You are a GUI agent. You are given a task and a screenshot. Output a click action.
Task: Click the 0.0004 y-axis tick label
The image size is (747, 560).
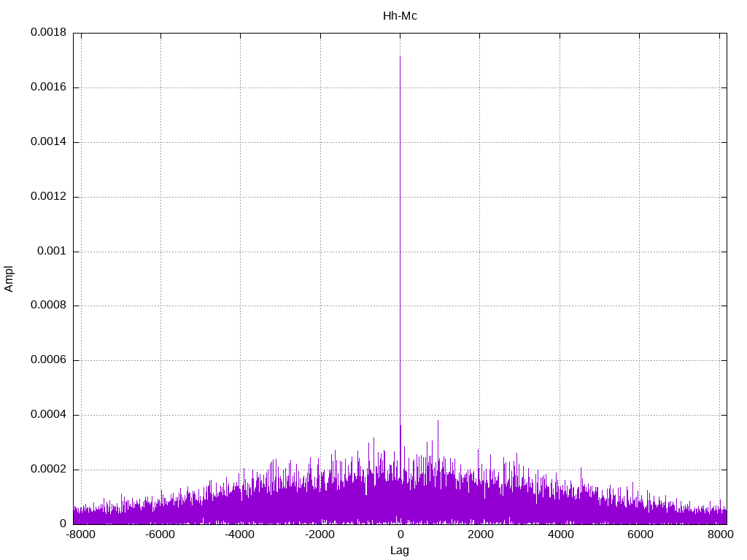49,415
